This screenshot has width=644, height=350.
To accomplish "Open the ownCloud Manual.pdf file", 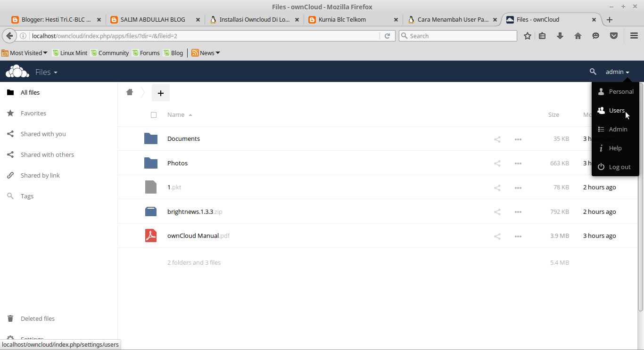I will pos(198,236).
